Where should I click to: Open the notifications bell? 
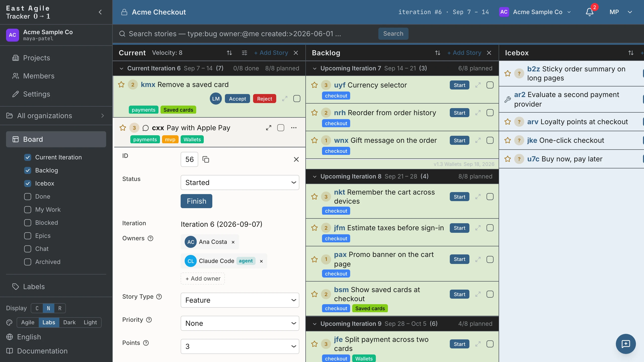[589, 12]
